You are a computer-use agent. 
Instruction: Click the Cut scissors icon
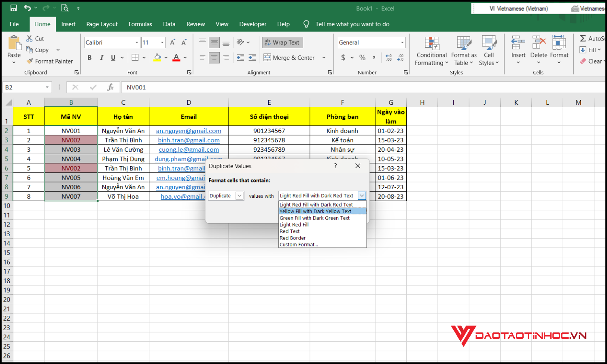coord(30,38)
